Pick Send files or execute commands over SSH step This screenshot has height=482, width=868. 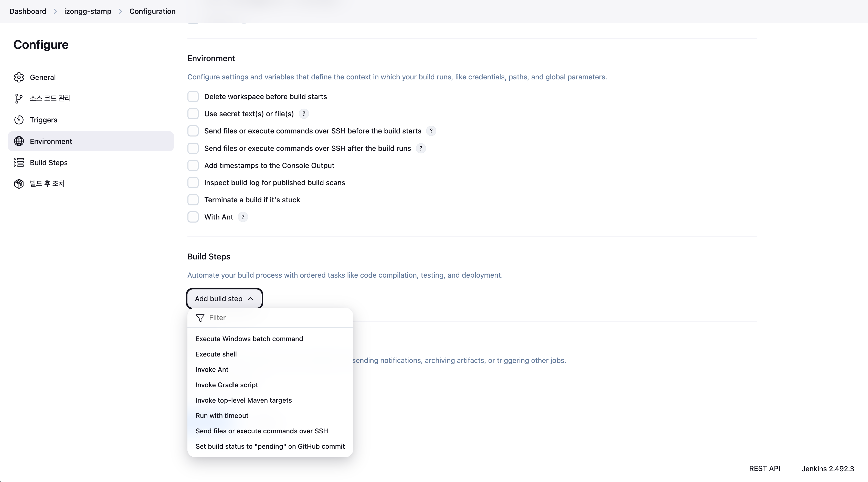click(x=261, y=431)
